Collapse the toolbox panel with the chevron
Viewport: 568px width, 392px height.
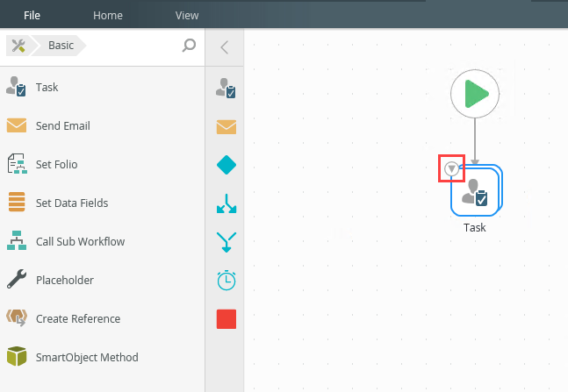224,47
